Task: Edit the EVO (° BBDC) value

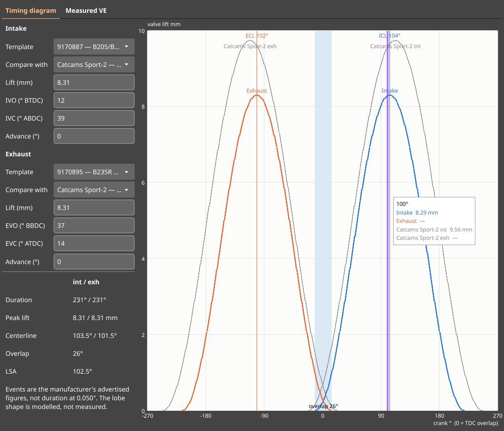Action: tap(94, 226)
